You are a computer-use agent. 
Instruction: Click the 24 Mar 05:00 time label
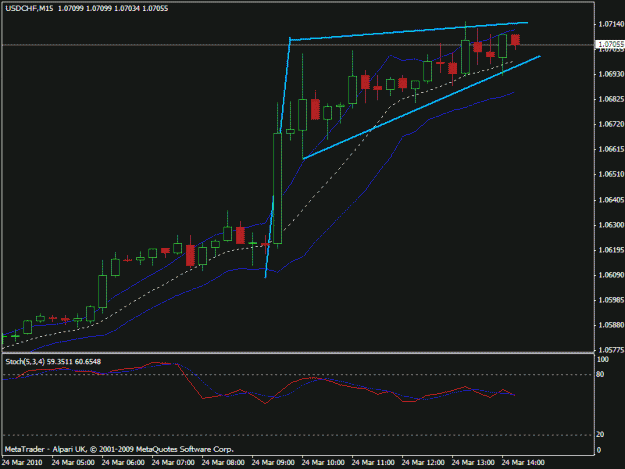coord(73,463)
